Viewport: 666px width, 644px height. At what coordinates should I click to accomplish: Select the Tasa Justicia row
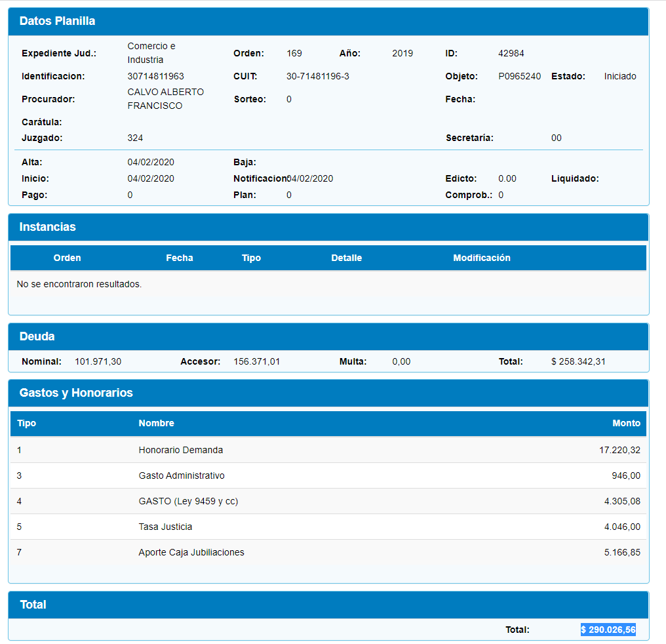click(165, 527)
